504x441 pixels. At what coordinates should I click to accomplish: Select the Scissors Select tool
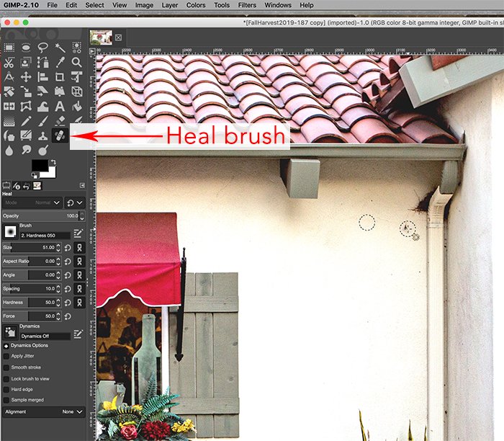(x=9, y=63)
